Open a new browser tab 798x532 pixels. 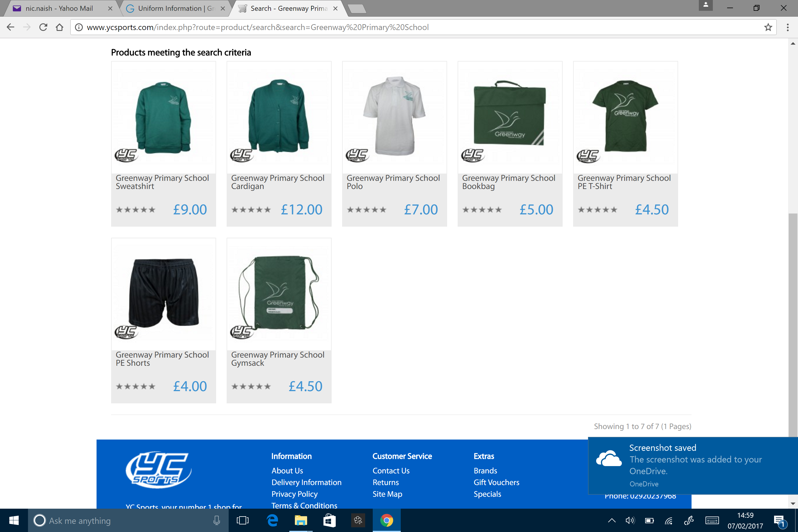(x=357, y=8)
